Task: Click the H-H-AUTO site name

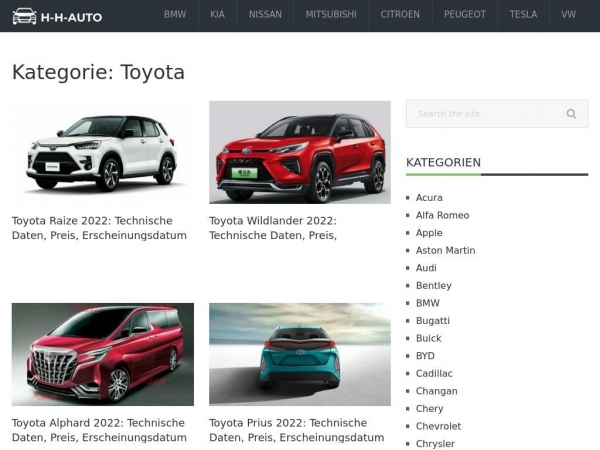Action: point(71,18)
